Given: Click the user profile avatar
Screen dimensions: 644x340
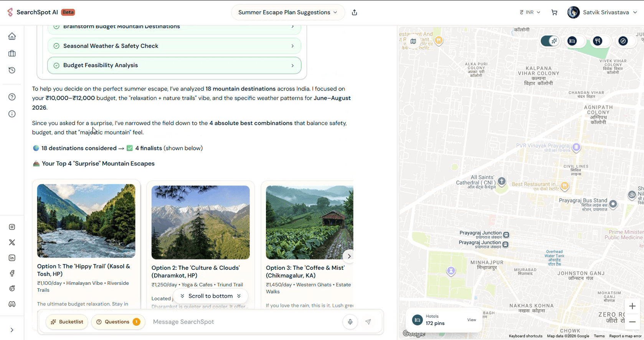Looking at the screenshot, I should [x=573, y=12].
